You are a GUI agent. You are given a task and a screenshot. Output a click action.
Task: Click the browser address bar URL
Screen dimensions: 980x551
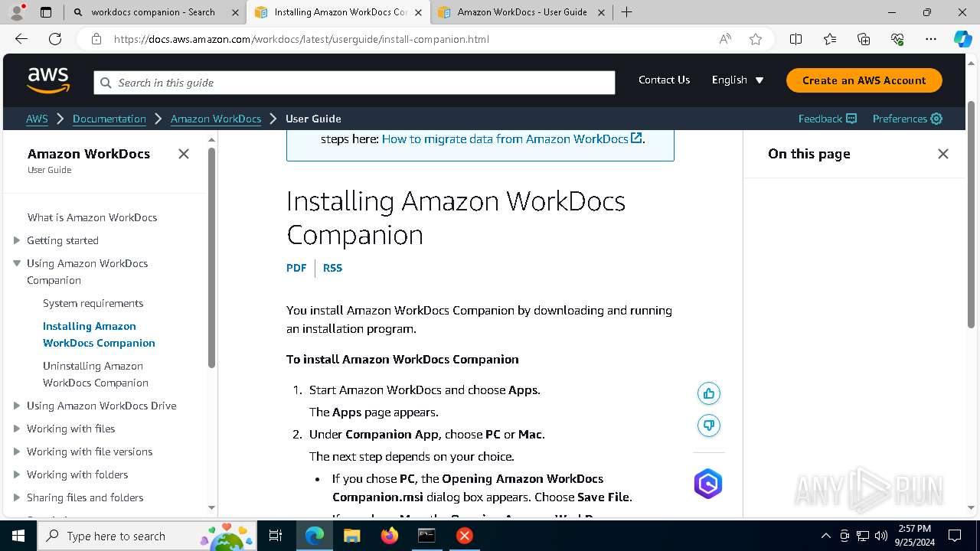302,39
